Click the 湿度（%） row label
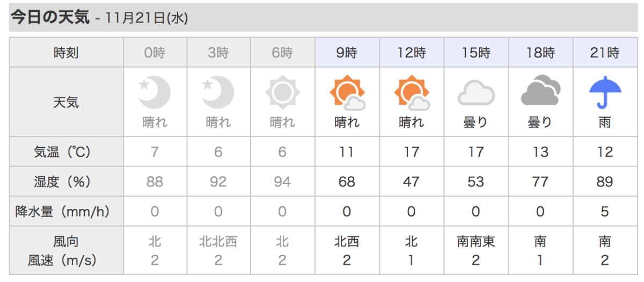The height and width of the screenshot is (282, 644). point(66,182)
